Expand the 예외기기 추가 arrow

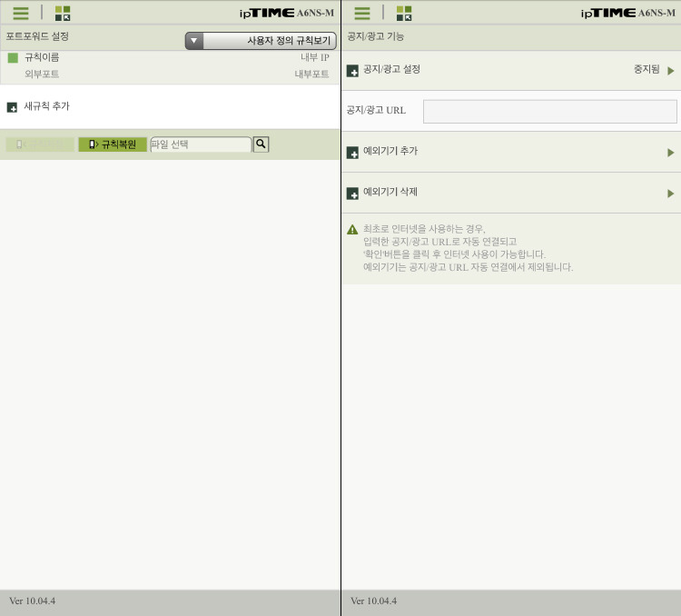tap(671, 153)
